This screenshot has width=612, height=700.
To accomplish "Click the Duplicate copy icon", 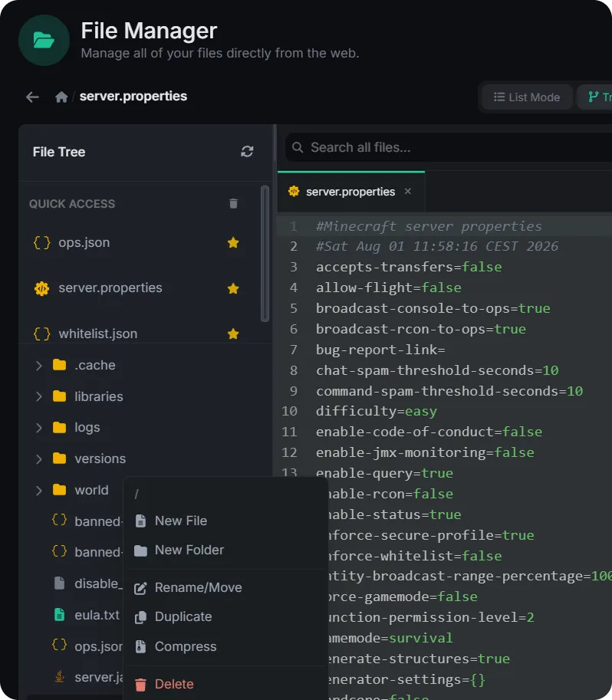I will tap(140, 617).
